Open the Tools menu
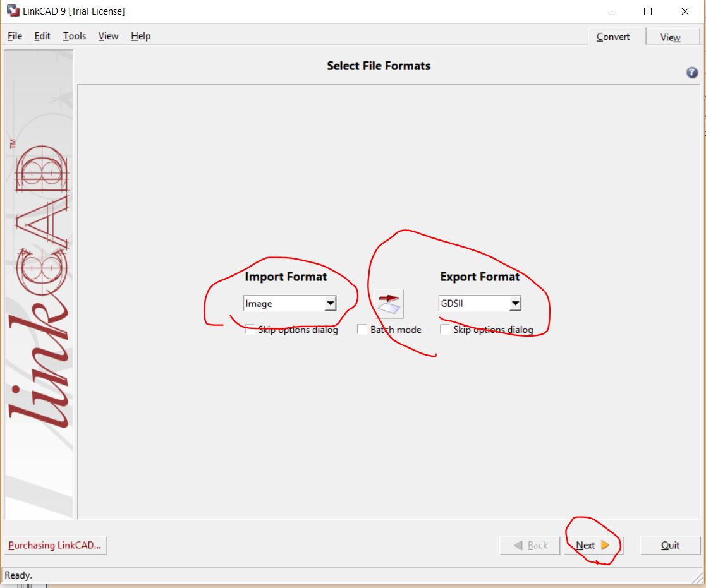The image size is (706, 588). click(74, 36)
